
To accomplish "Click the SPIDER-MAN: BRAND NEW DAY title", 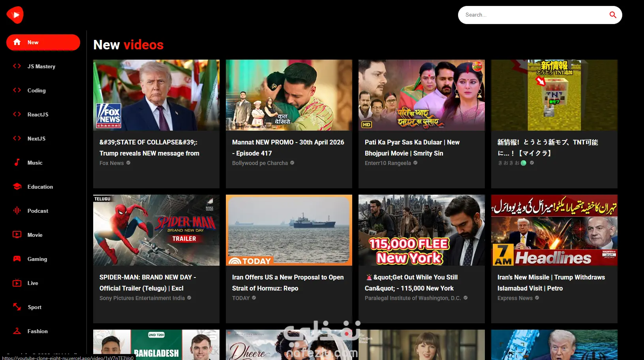I will 148,283.
